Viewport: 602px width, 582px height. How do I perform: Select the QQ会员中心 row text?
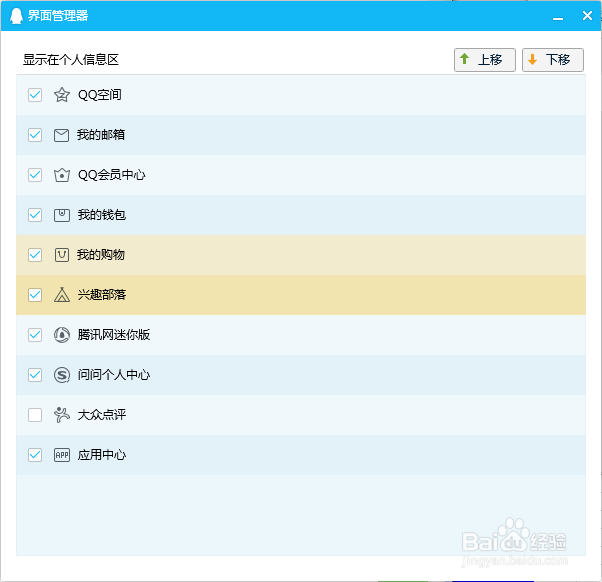(112, 175)
